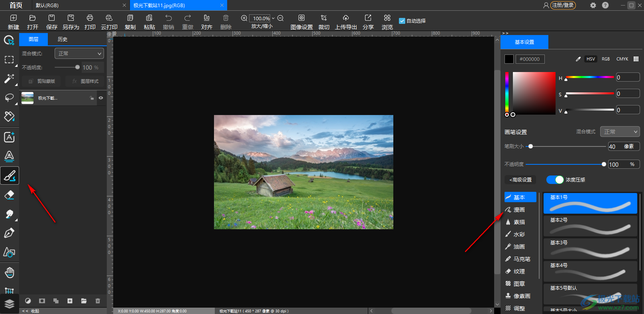Image resolution: width=644 pixels, height=314 pixels.
Task: Open the 默认(RGB) document tab
Action: 80,5
